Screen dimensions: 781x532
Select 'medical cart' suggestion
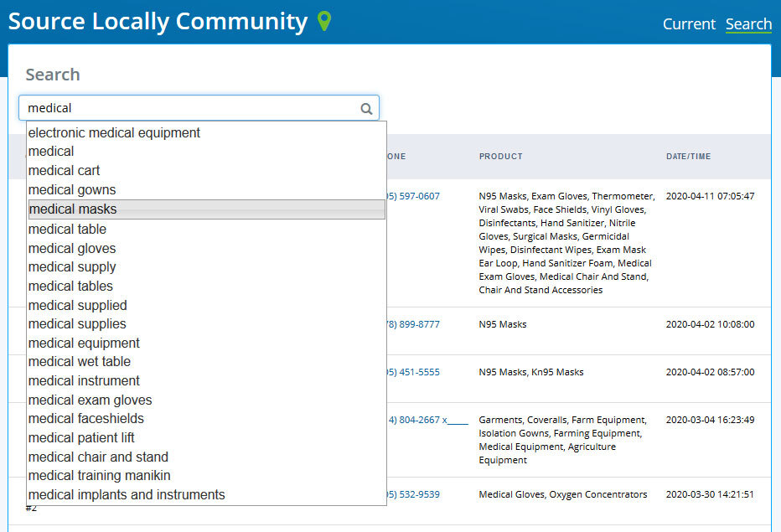(x=64, y=171)
